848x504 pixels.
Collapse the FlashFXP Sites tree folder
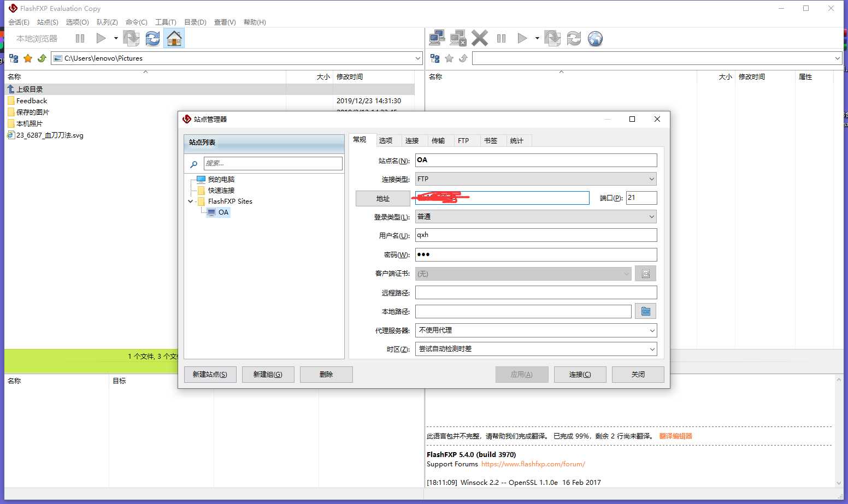(x=190, y=201)
